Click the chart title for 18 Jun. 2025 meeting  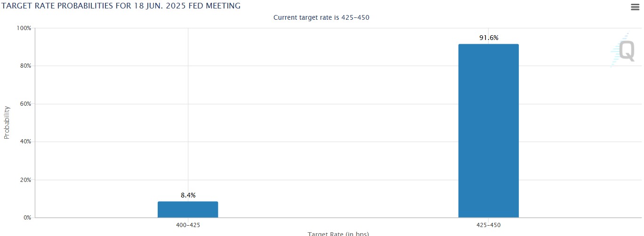point(121,6)
